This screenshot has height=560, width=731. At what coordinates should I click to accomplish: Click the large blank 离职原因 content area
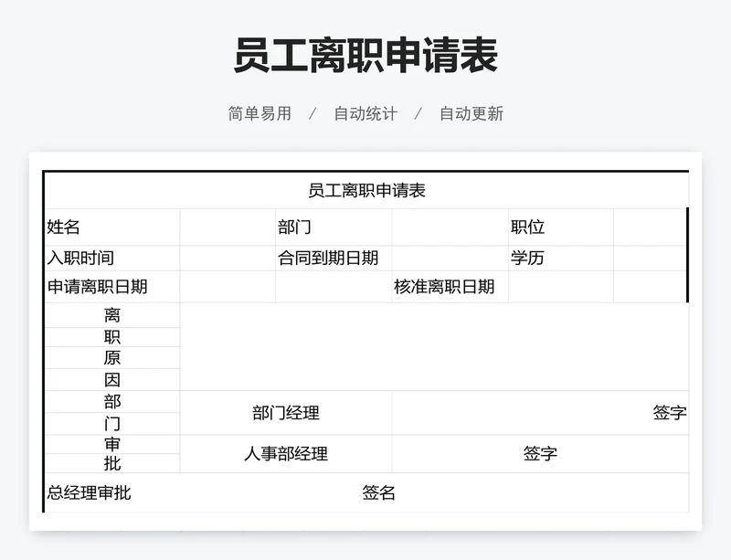pos(434,347)
